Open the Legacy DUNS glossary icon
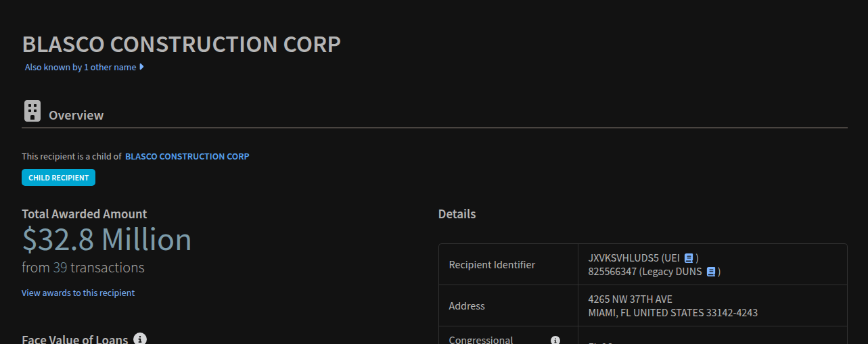Screen dimensions: 868x344 711,272
